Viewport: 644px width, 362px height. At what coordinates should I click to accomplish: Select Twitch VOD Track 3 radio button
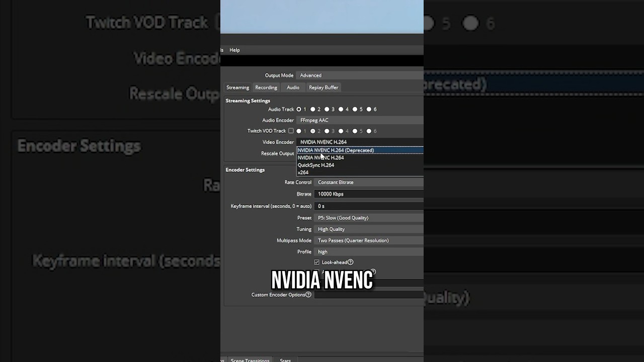pos(327,131)
